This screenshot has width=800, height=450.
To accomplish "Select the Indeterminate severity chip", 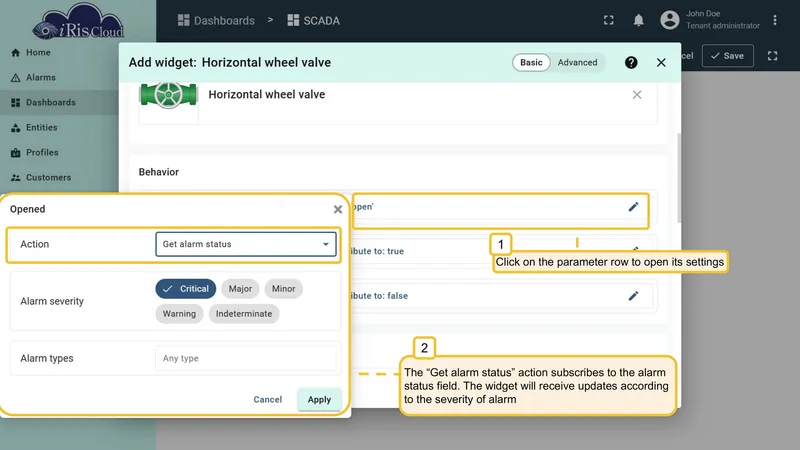I will 244,314.
